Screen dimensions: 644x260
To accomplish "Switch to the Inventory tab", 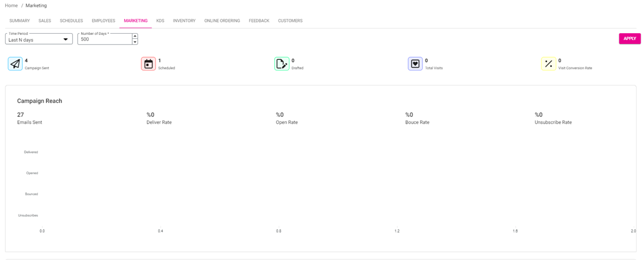I will point(184,21).
